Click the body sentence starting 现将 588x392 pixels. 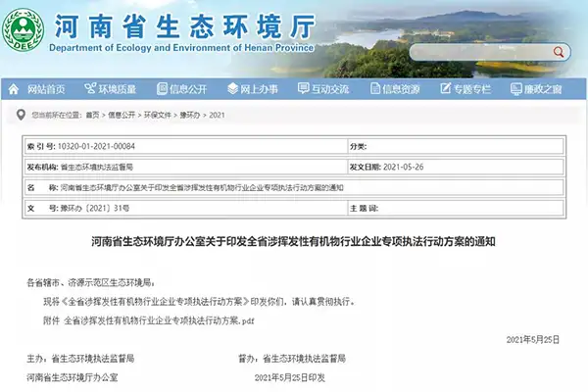pos(199,302)
